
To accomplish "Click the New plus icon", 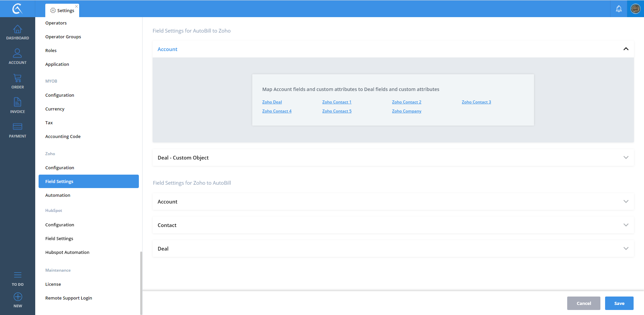I will coord(17,297).
